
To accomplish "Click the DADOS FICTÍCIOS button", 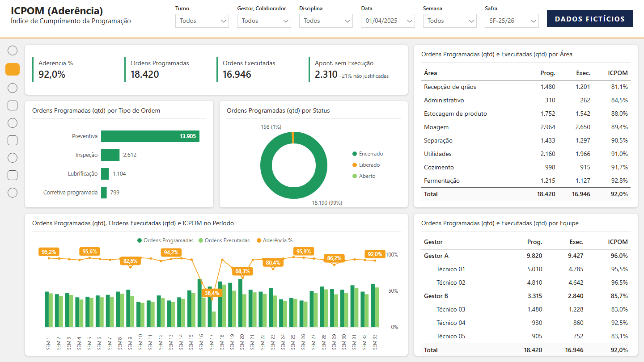I will point(590,19).
